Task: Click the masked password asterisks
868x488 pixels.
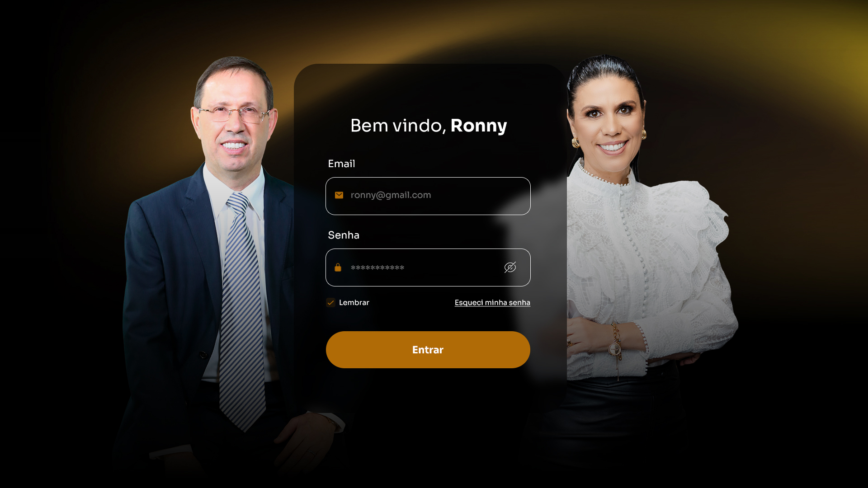Action: click(x=377, y=268)
